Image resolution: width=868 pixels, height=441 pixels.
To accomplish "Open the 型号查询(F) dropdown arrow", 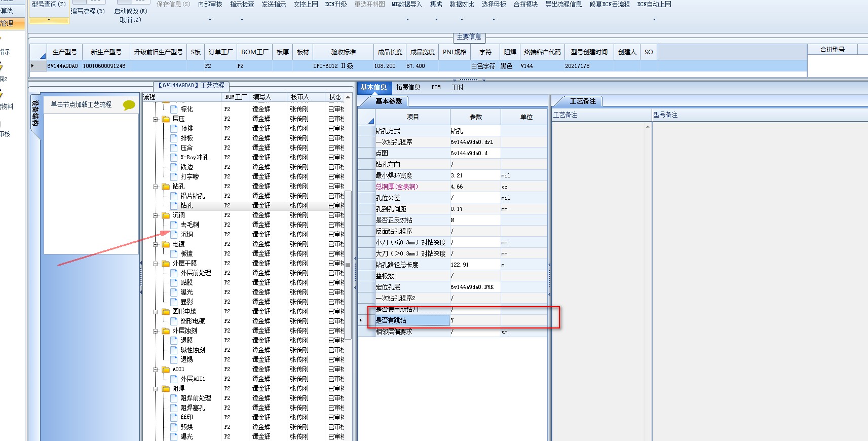I will pyautogui.click(x=49, y=20).
